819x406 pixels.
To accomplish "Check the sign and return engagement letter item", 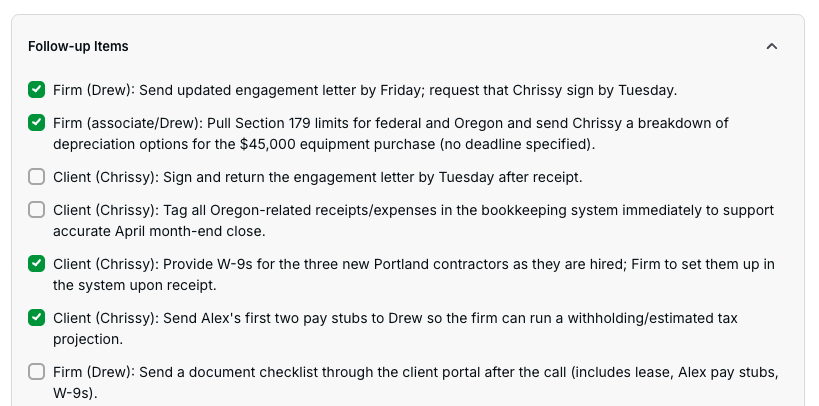I will [x=37, y=177].
